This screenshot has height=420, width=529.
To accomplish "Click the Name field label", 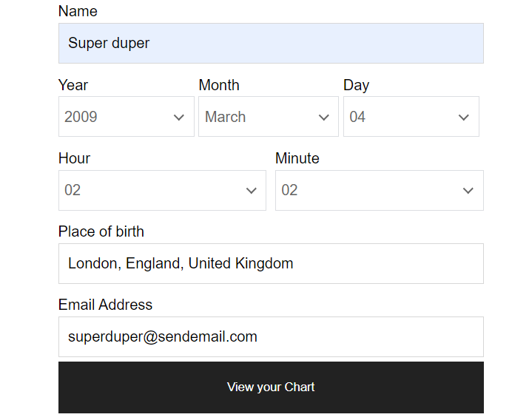I will pyautogui.click(x=78, y=11).
